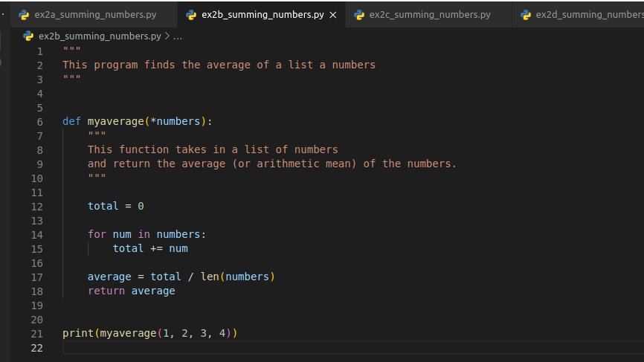Viewport: 644px width, 362px height.
Task: Click 'total += num' on line 15
Action: tap(150, 248)
